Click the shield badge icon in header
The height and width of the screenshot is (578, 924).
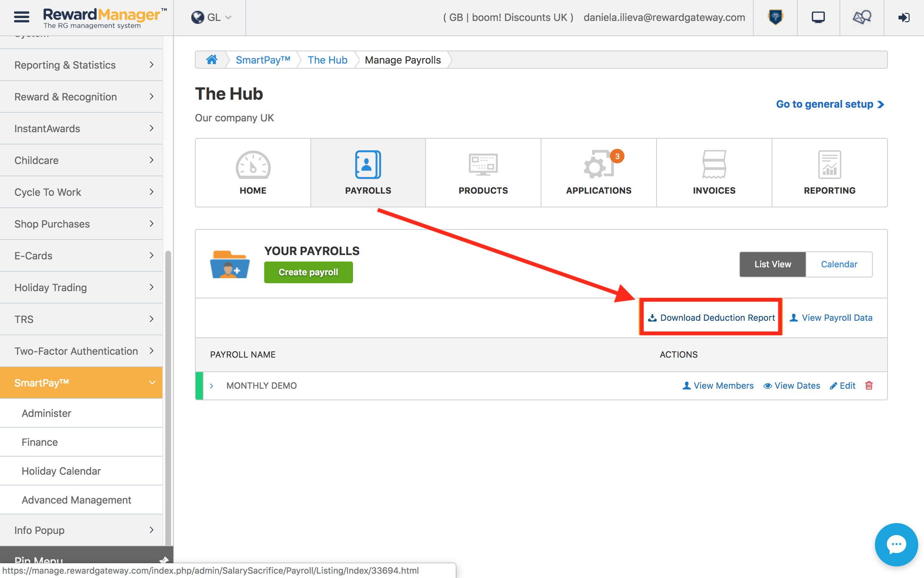[775, 17]
